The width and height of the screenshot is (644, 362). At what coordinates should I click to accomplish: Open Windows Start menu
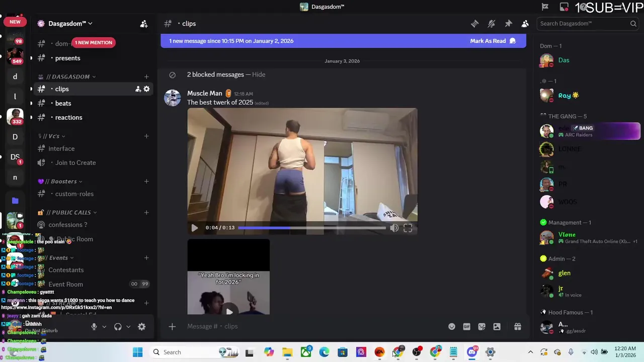[x=137, y=352]
